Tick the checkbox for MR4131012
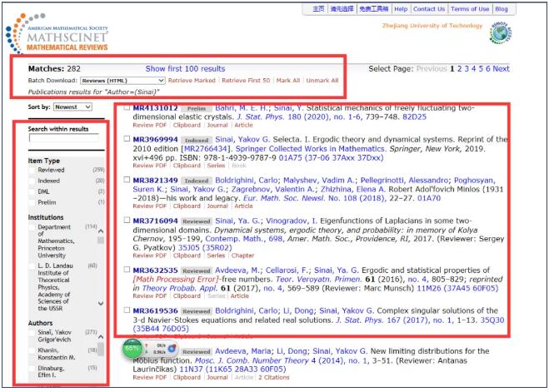Screen dimensions: 549x392 pos(126,107)
